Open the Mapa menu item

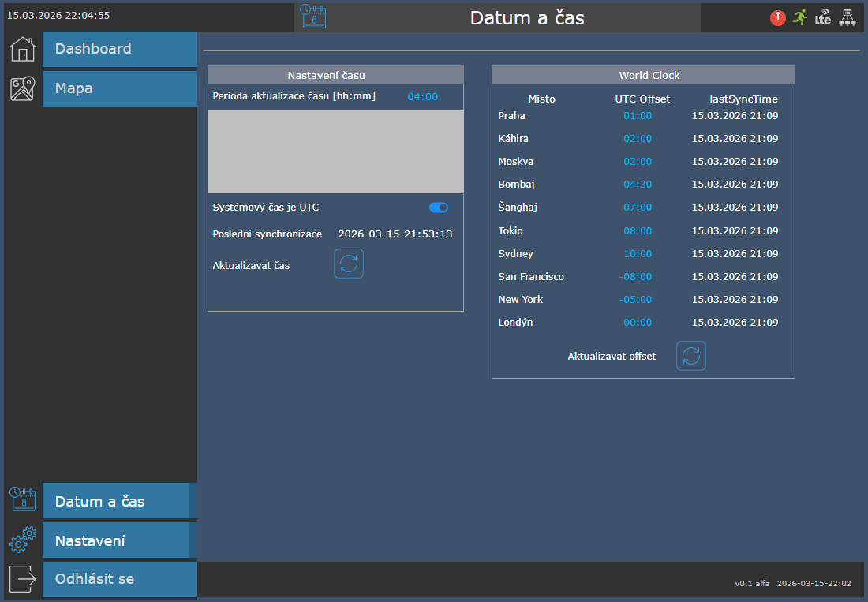(120, 88)
